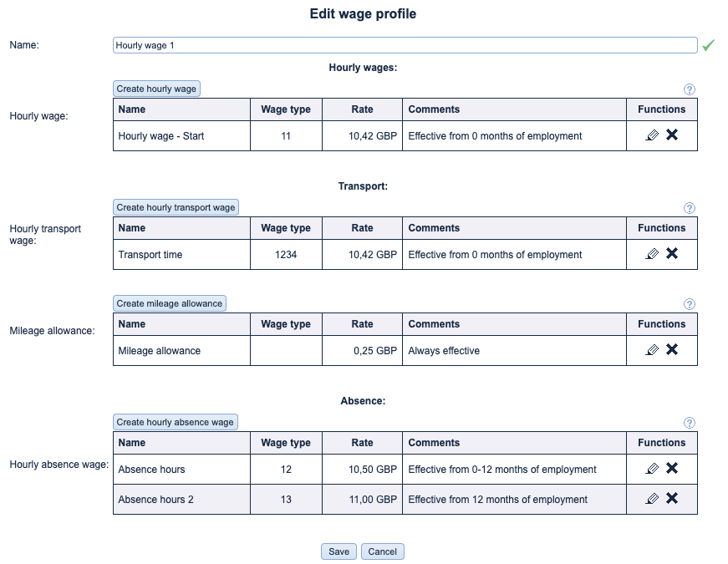This screenshot has height=564, width=728.
Task: Select 'Effective from 12 months of employment' comment
Action: [497, 500]
